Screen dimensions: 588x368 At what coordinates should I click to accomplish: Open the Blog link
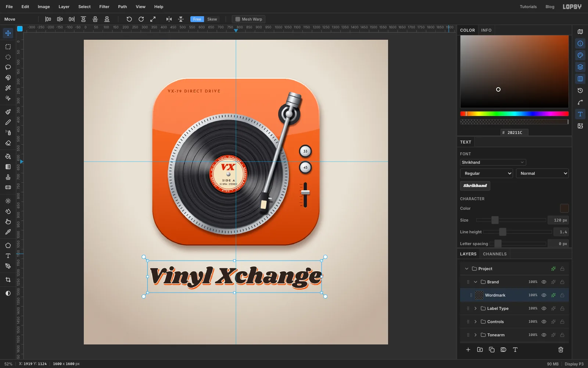(x=550, y=7)
